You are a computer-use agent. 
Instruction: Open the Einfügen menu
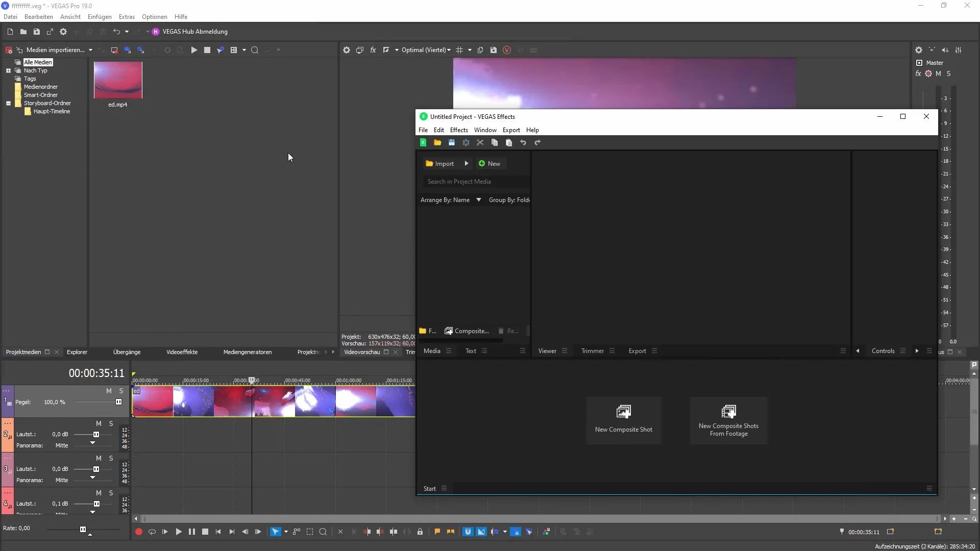[100, 17]
